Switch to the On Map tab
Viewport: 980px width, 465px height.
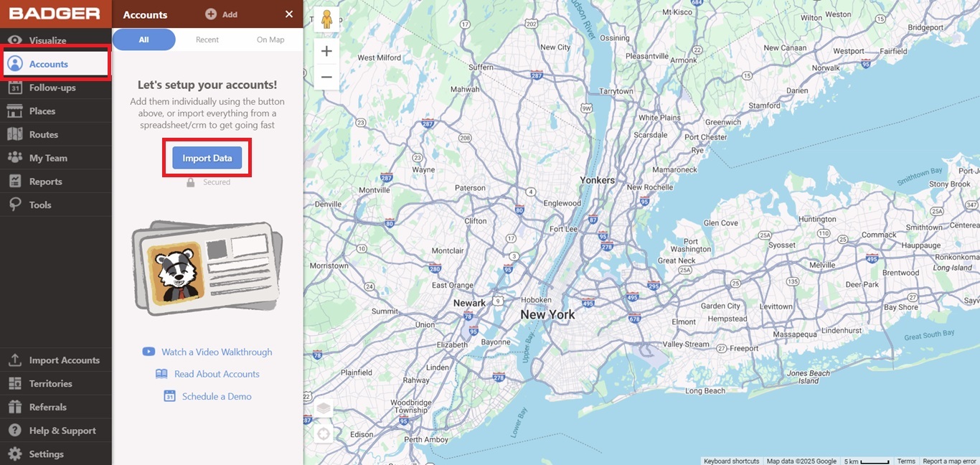pos(270,39)
